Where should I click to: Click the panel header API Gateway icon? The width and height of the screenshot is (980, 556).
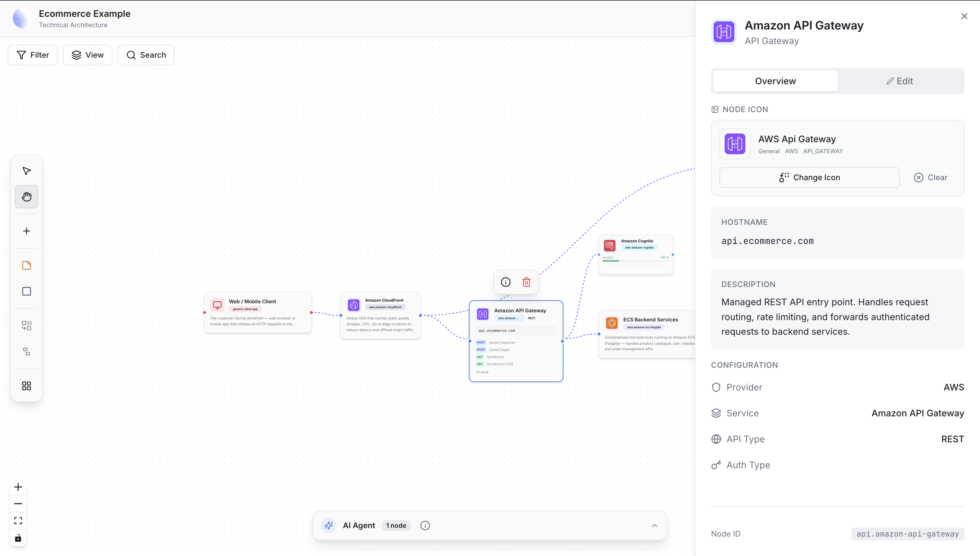tap(724, 32)
